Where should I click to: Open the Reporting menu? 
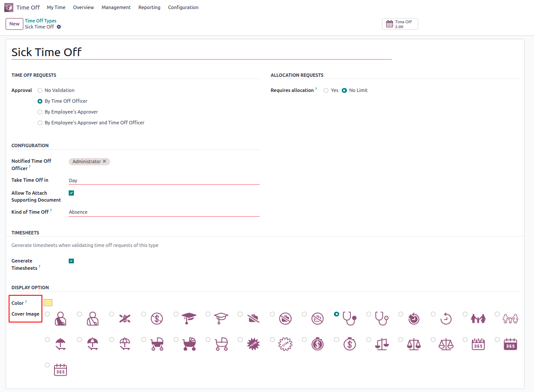(x=149, y=7)
